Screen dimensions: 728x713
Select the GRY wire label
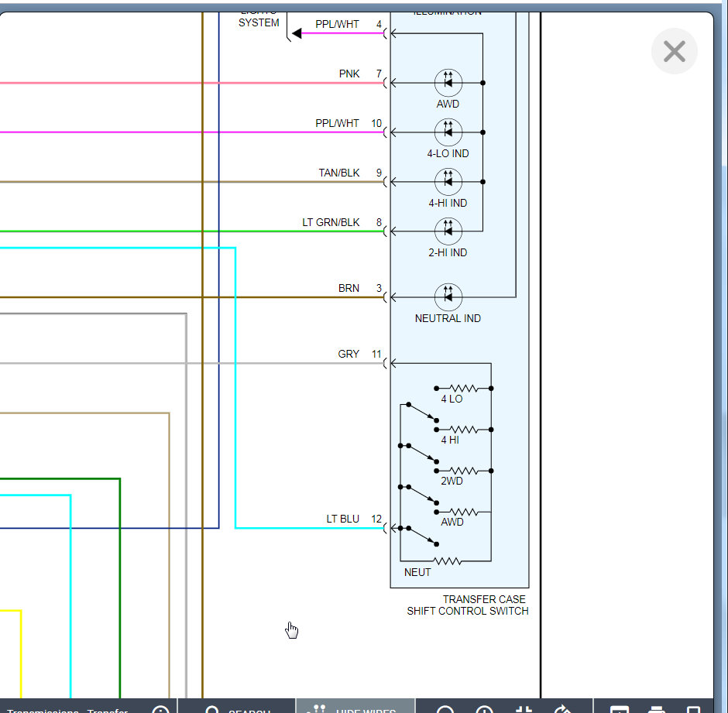coord(349,355)
